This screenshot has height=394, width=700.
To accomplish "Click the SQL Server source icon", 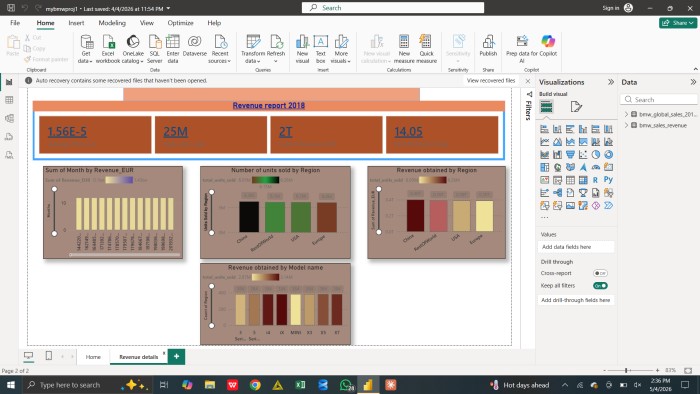I will (154, 49).
